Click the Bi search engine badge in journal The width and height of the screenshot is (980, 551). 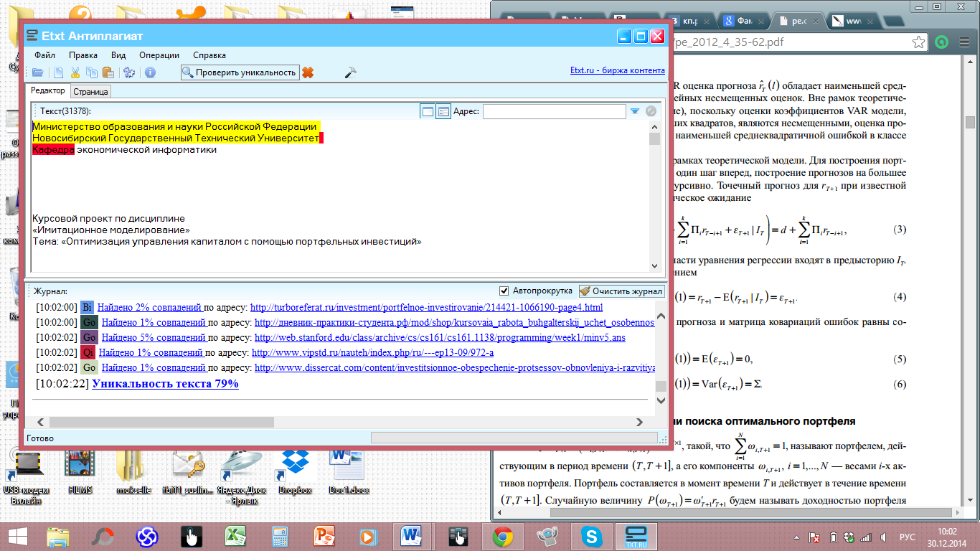[88, 307]
